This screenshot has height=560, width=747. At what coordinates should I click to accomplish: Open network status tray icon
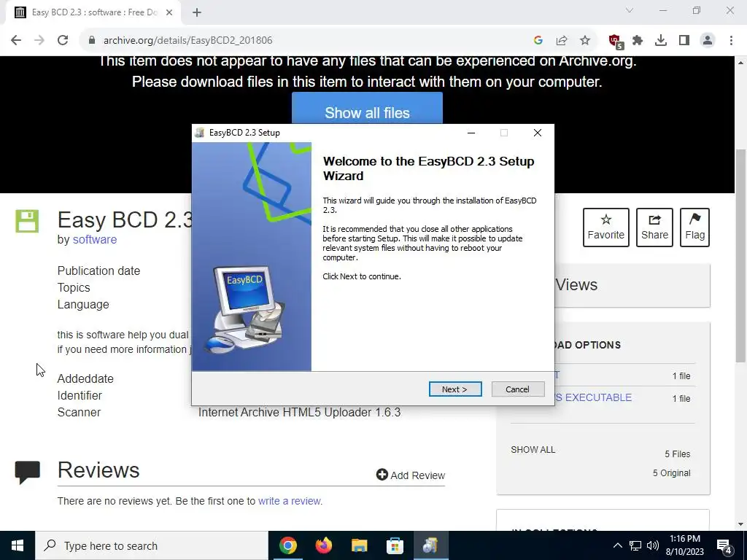(x=635, y=545)
